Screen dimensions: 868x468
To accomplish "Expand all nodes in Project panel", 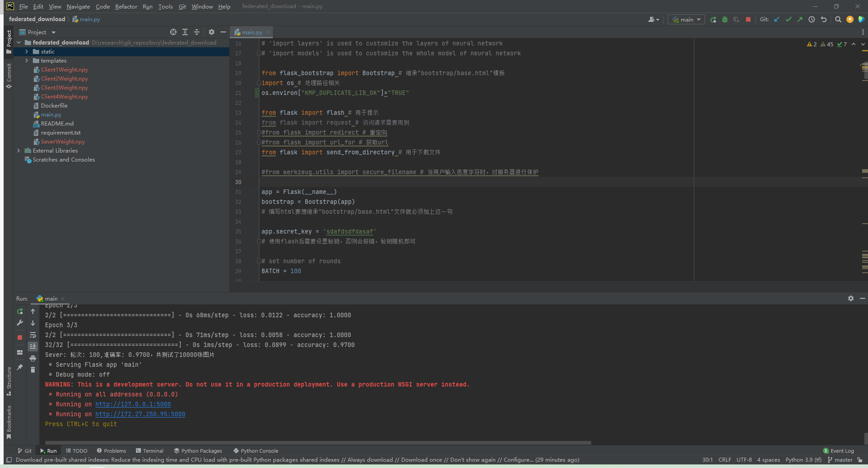I will (185, 32).
